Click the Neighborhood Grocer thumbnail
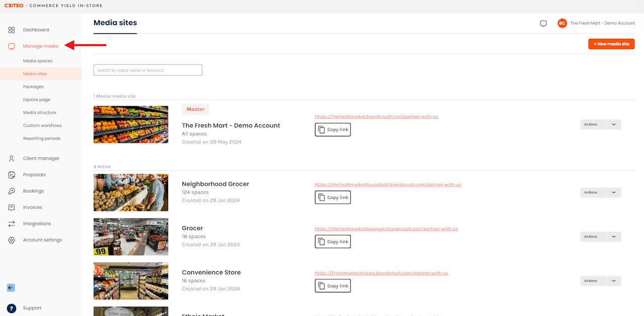Image resolution: width=644 pixels, height=316 pixels. click(x=131, y=192)
